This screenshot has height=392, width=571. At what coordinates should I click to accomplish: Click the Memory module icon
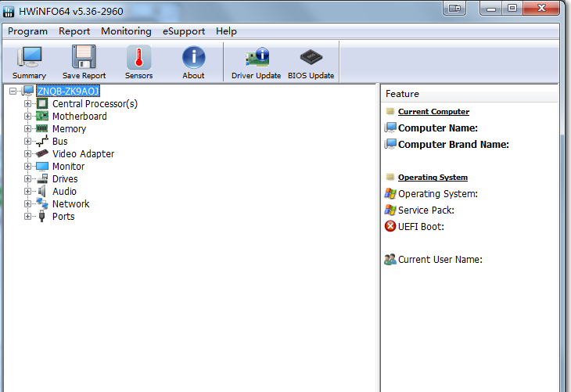(x=42, y=128)
